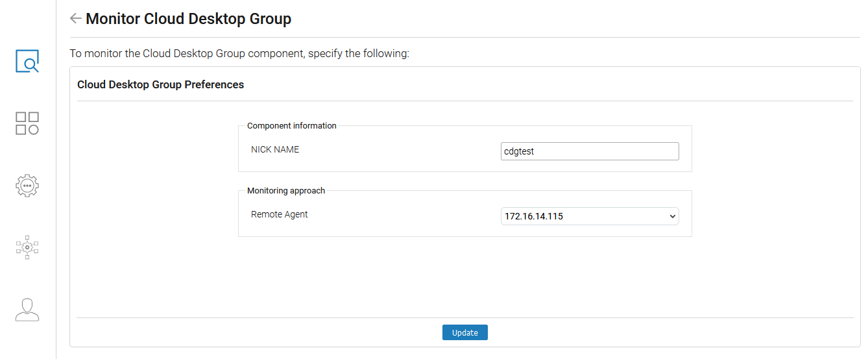Open the grayed topology gear icon in sidebar
This screenshot has width=868, height=359.
point(27,247)
